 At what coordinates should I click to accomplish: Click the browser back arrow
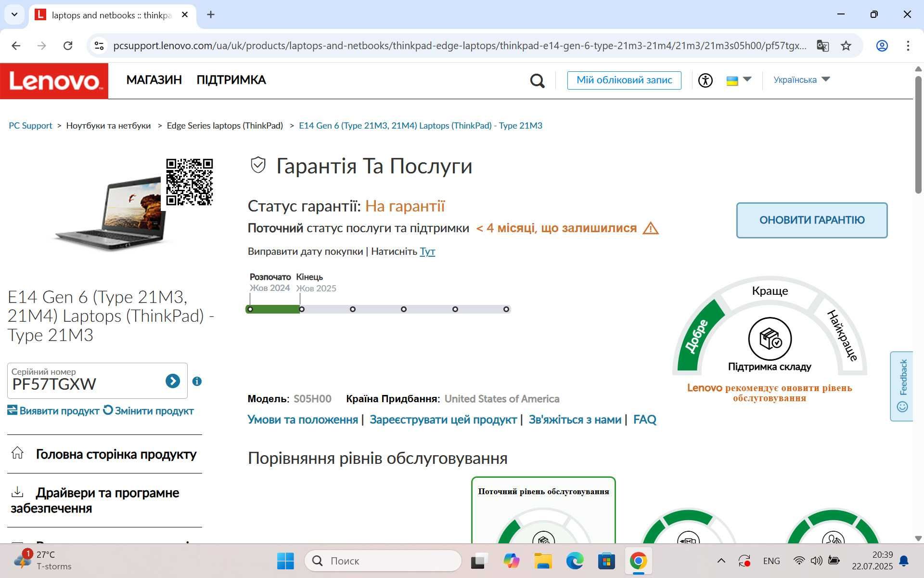click(16, 46)
